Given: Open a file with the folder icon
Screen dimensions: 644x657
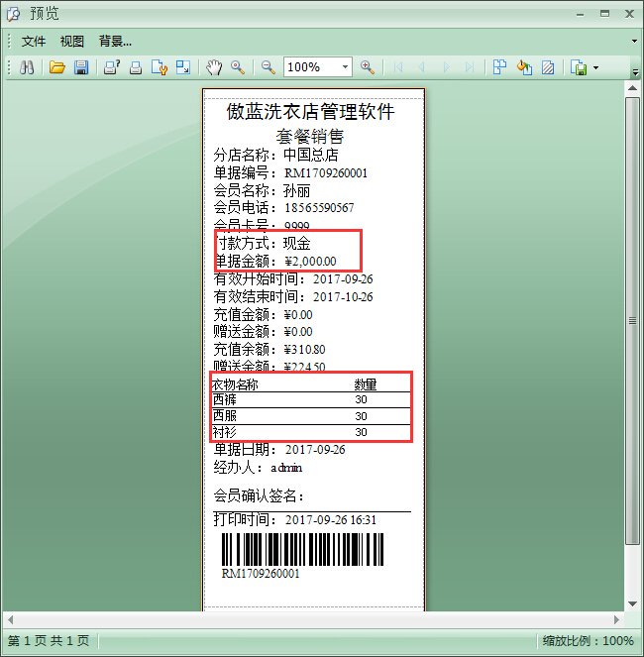Looking at the screenshot, I should (57, 67).
